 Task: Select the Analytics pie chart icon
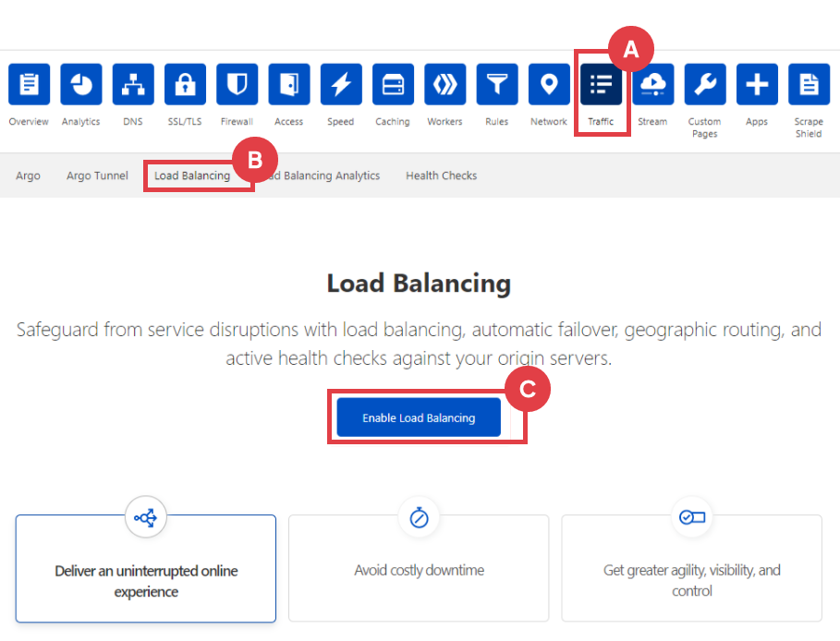[81, 85]
